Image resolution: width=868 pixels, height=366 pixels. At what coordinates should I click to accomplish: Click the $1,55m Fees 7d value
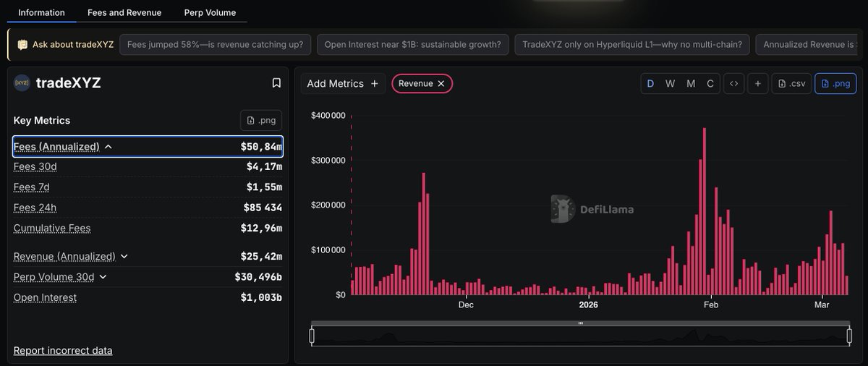[x=264, y=187]
